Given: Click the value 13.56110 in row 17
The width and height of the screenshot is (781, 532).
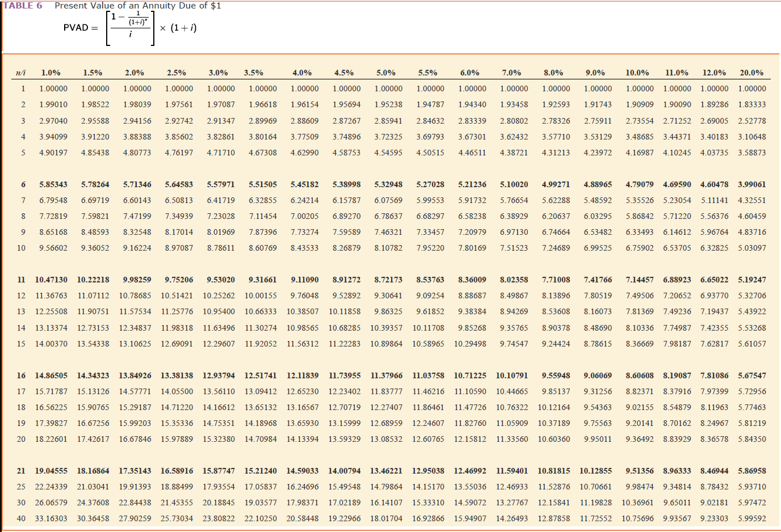Looking at the screenshot, I should [219, 391].
